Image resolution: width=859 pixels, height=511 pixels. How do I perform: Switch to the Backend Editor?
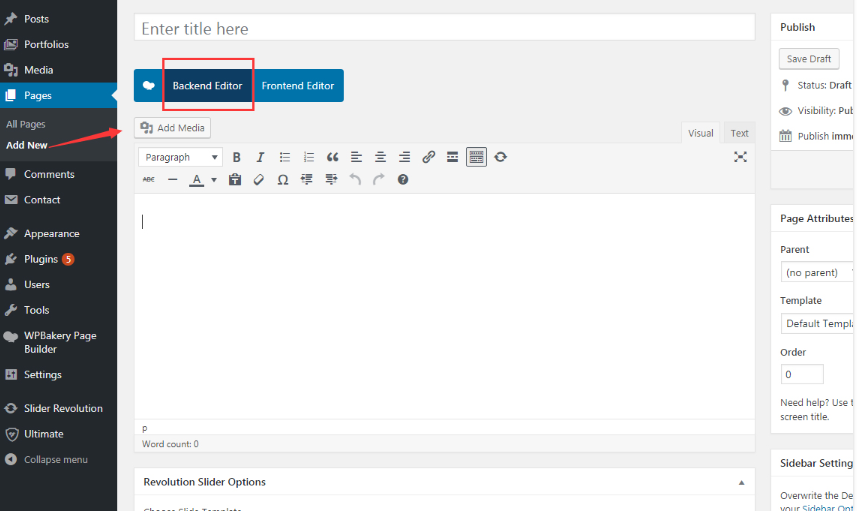tap(208, 85)
